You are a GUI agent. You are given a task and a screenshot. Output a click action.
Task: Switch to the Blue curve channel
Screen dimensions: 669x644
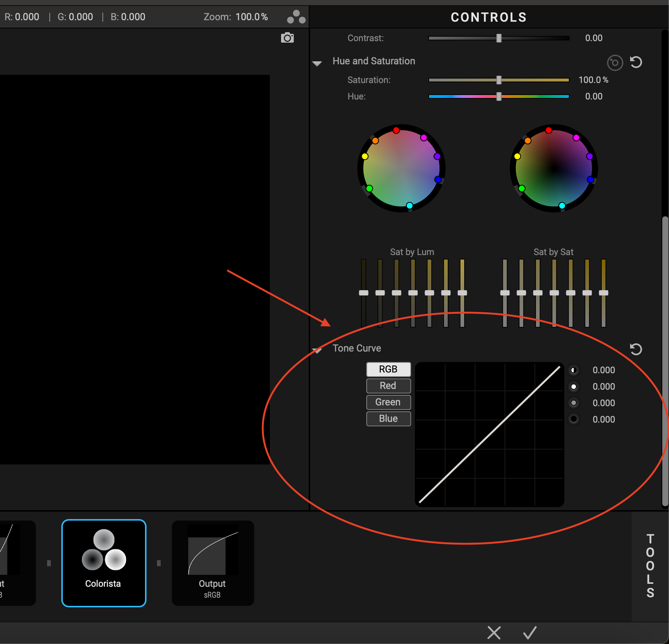(388, 418)
